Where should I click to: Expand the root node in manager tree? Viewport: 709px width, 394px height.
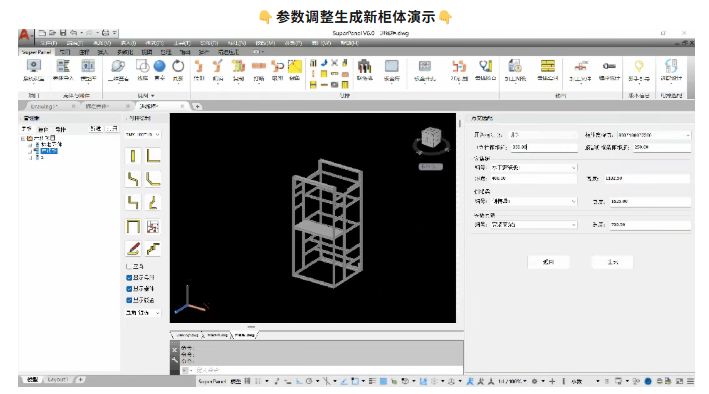(x=23, y=139)
